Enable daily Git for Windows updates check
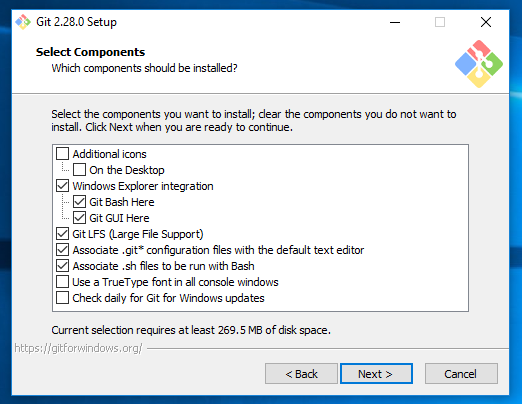 pyautogui.click(x=63, y=298)
